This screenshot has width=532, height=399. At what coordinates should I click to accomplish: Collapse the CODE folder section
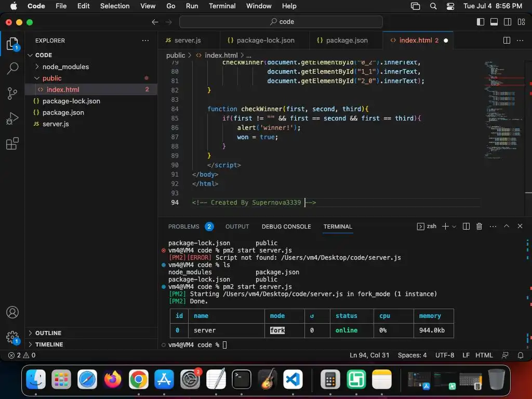pos(91,55)
